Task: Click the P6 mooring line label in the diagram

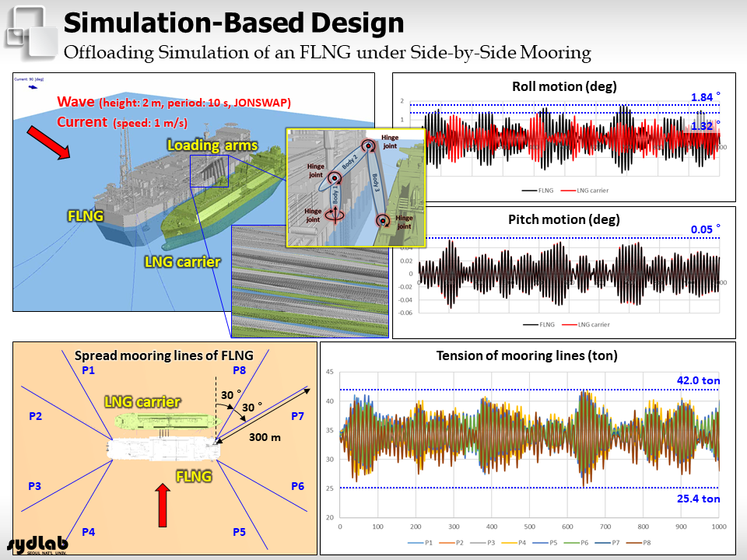Action: tap(298, 486)
